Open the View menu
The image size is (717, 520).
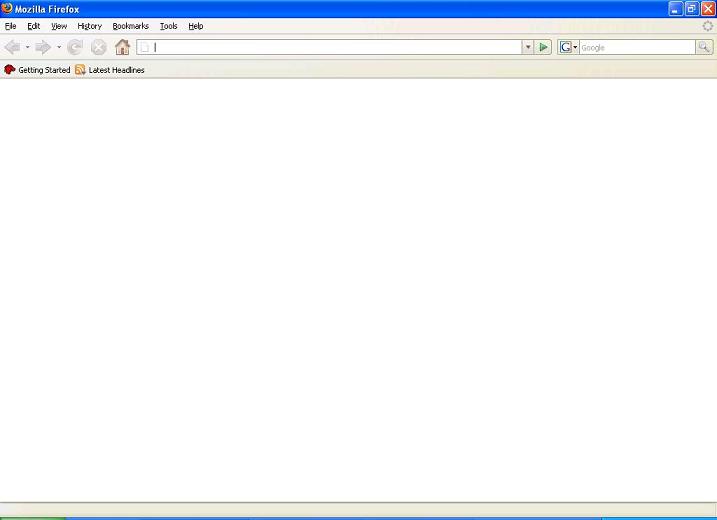(59, 26)
